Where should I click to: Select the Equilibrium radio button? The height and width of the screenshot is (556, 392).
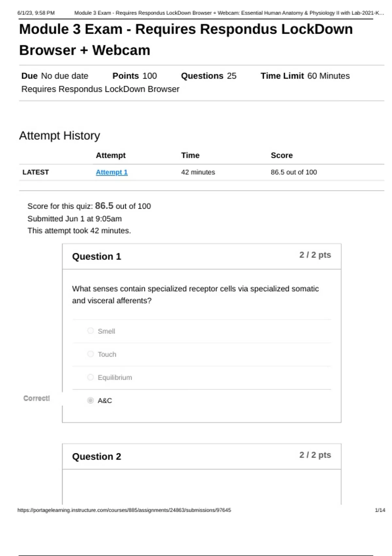click(x=90, y=377)
